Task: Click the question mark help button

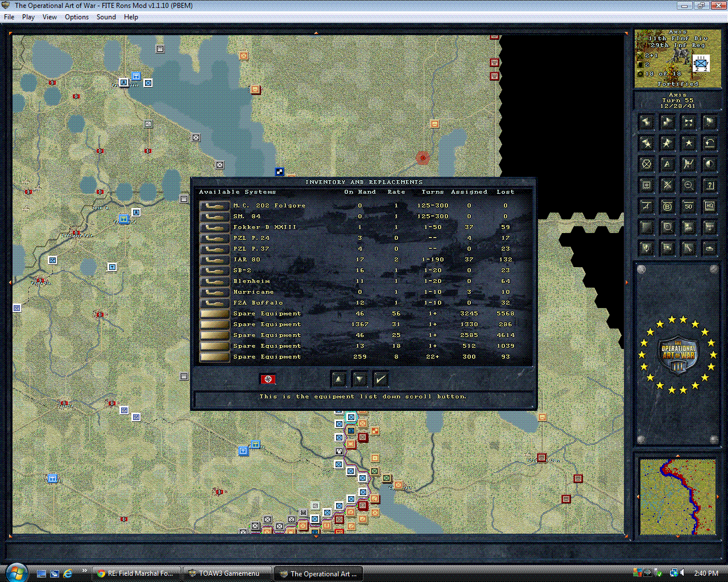Action: tap(709, 185)
